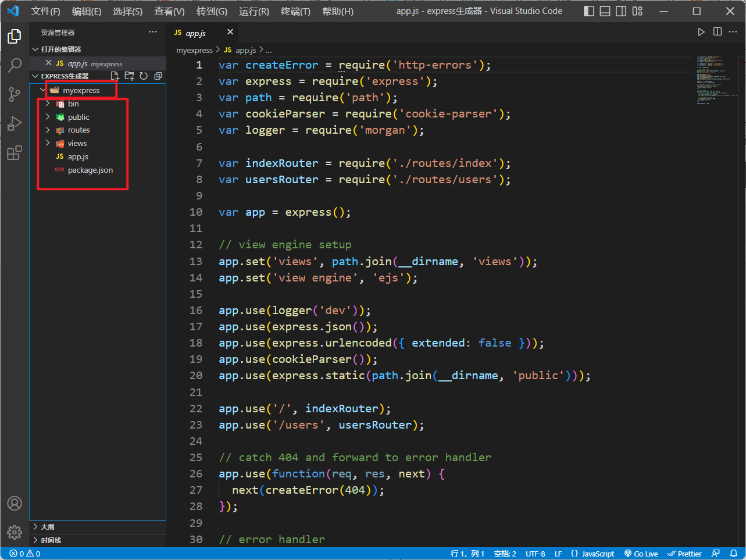Open notifications bell in status bar
The width and height of the screenshot is (746, 560).
[734, 554]
